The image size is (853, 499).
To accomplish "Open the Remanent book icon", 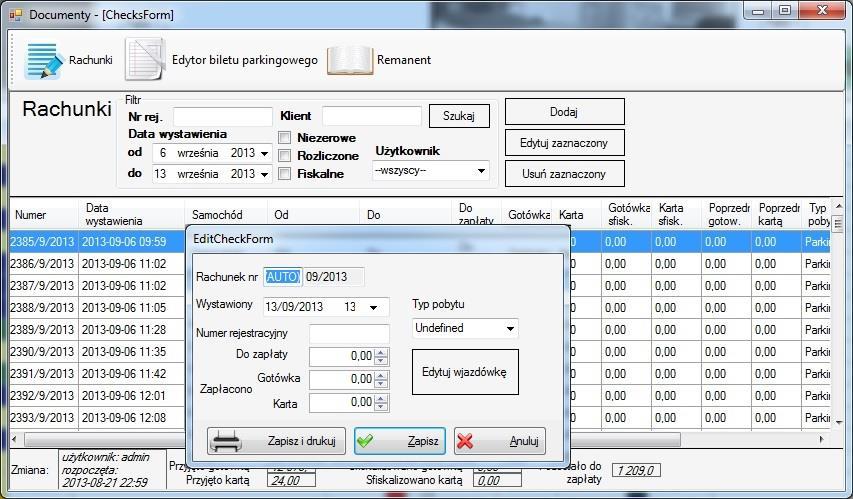I will point(349,60).
